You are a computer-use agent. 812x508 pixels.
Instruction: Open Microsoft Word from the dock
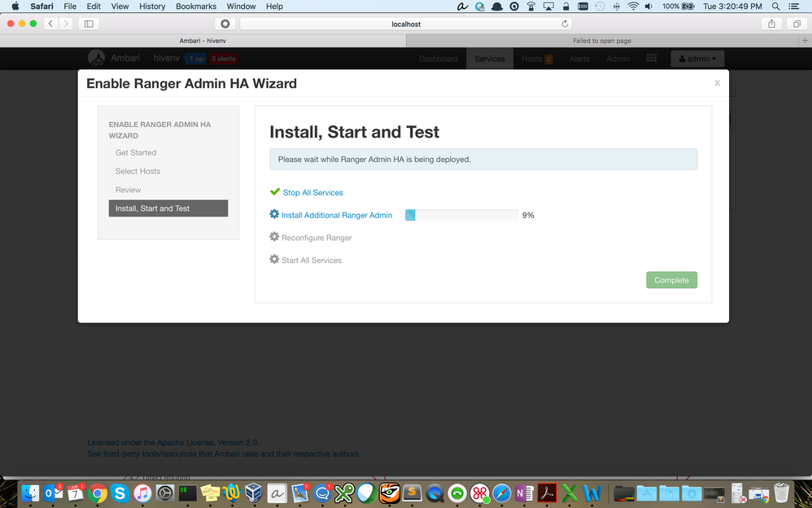(592, 493)
